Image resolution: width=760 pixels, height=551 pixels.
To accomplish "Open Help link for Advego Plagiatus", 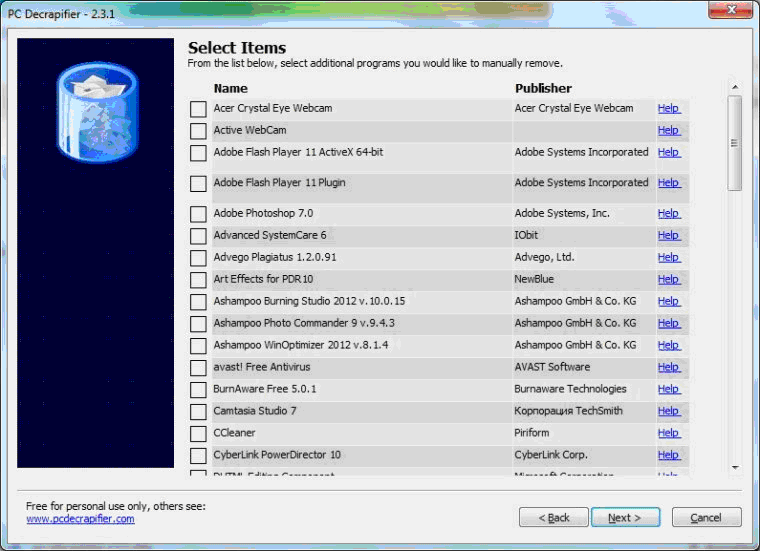I will [669, 257].
